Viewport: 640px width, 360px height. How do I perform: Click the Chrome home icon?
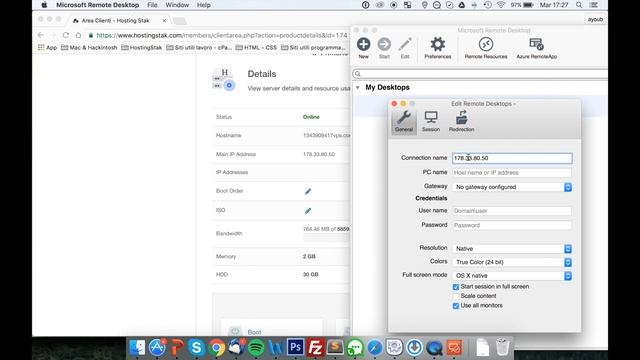click(x=78, y=36)
